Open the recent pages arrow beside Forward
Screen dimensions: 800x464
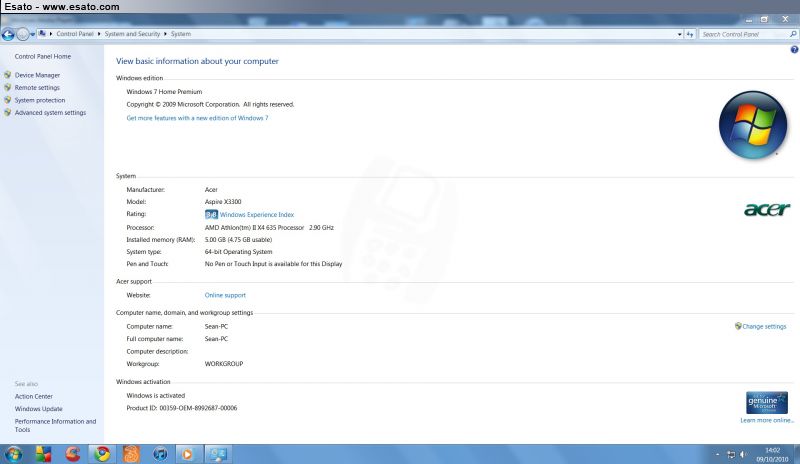(x=33, y=34)
